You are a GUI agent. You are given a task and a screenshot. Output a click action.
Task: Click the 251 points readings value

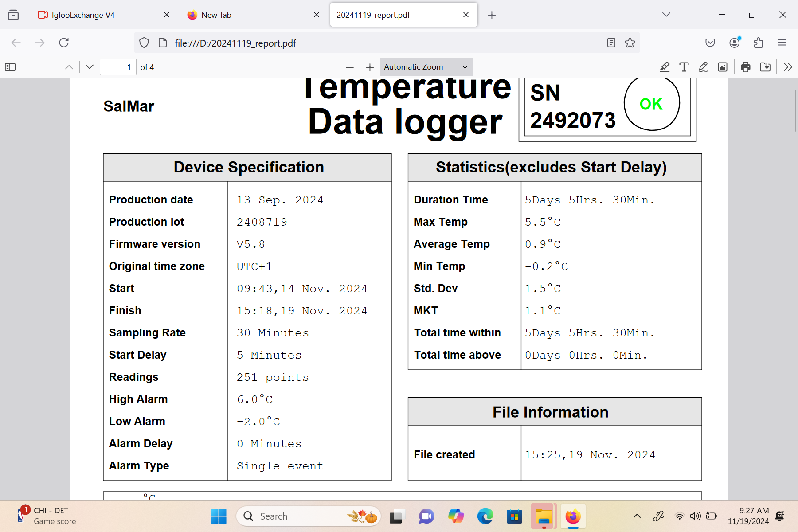tap(273, 377)
